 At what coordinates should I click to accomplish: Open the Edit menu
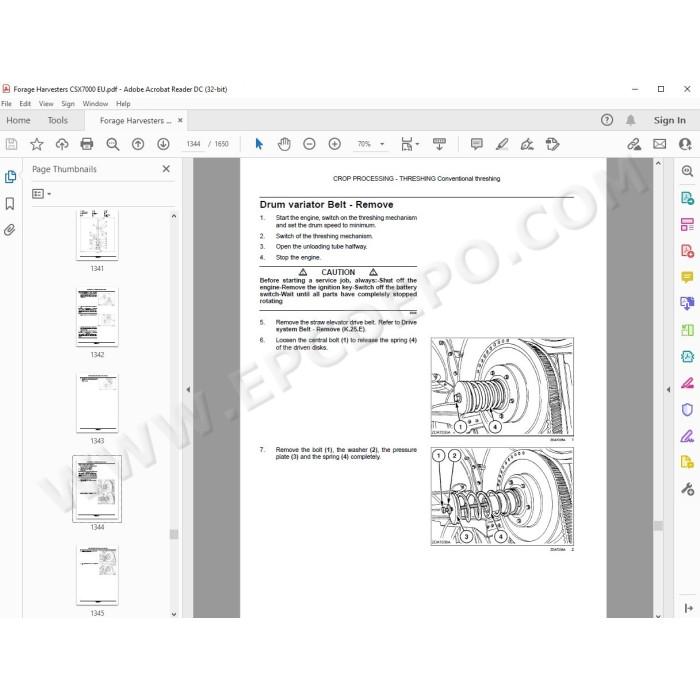coord(25,104)
